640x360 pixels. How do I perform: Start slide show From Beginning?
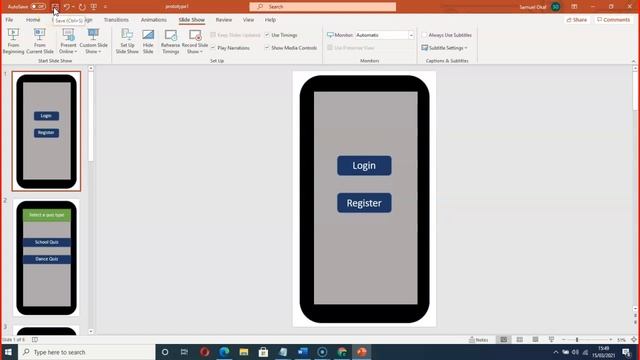13,41
